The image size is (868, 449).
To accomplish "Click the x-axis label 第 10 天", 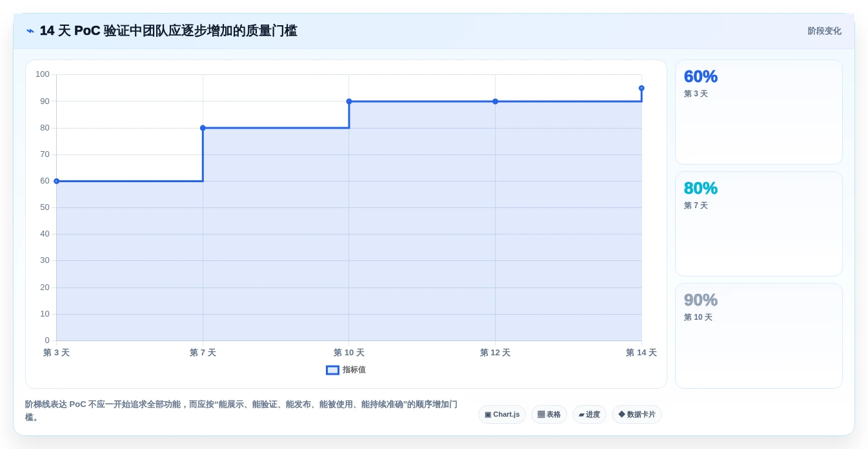I will (349, 353).
